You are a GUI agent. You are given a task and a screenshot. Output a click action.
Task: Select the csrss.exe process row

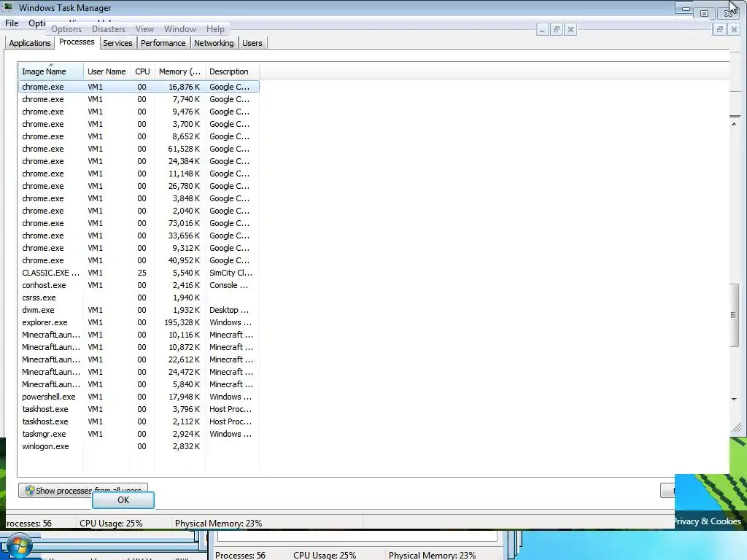[139, 297]
